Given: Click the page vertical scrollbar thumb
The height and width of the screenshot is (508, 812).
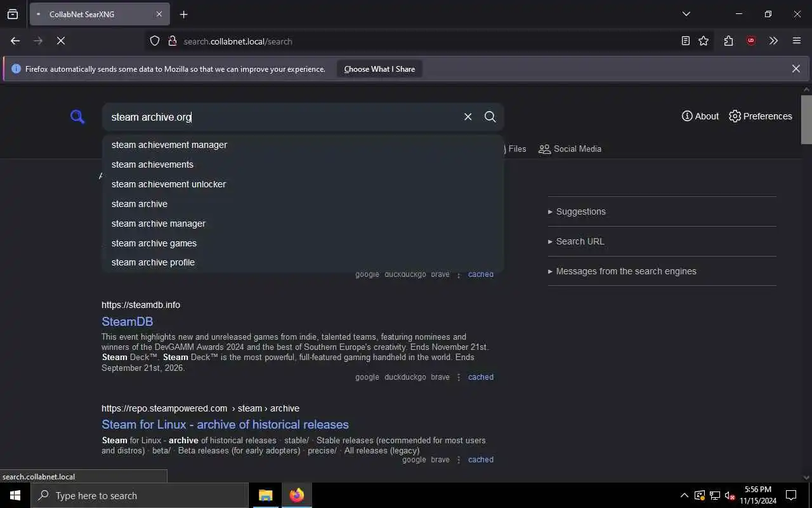Looking at the screenshot, I should 806,119.
